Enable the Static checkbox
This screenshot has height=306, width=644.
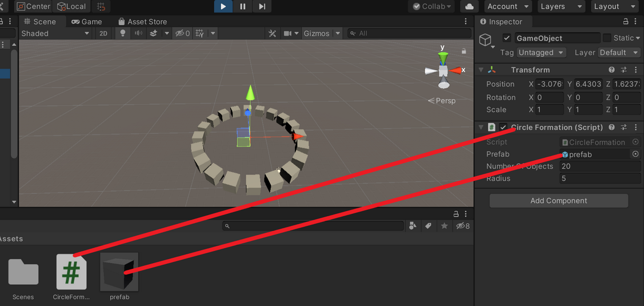coord(607,38)
